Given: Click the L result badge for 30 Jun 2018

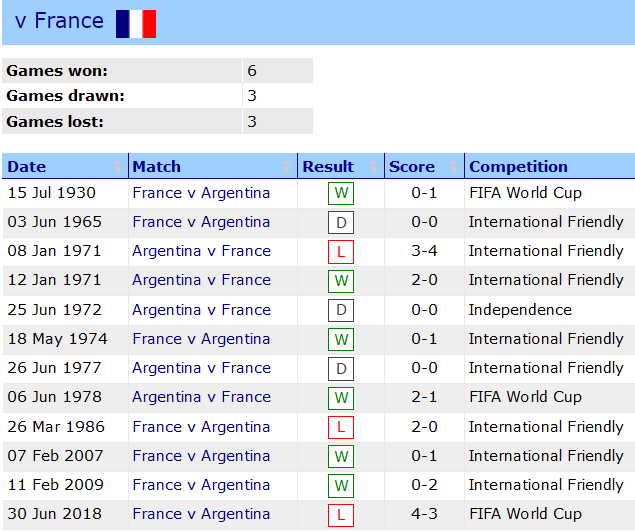Looking at the screenshot, I should tap(341, 514).
